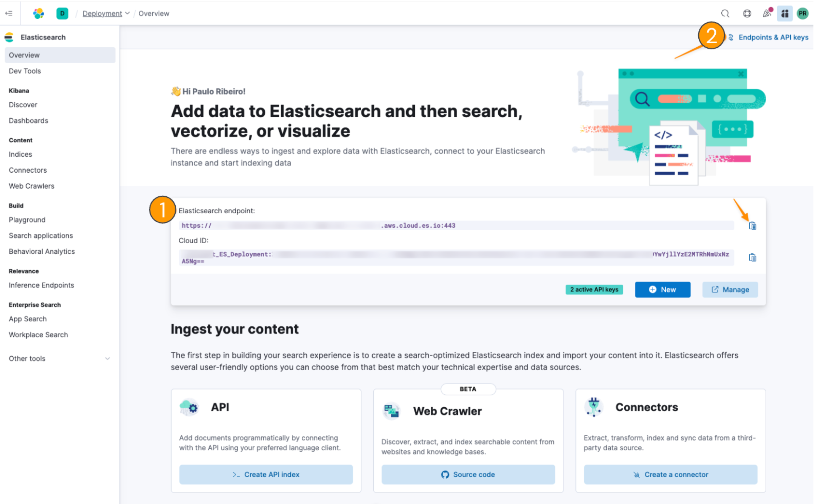Click the New button to create API key
This screenshot has height=504, width=817.
coord(662,289)
